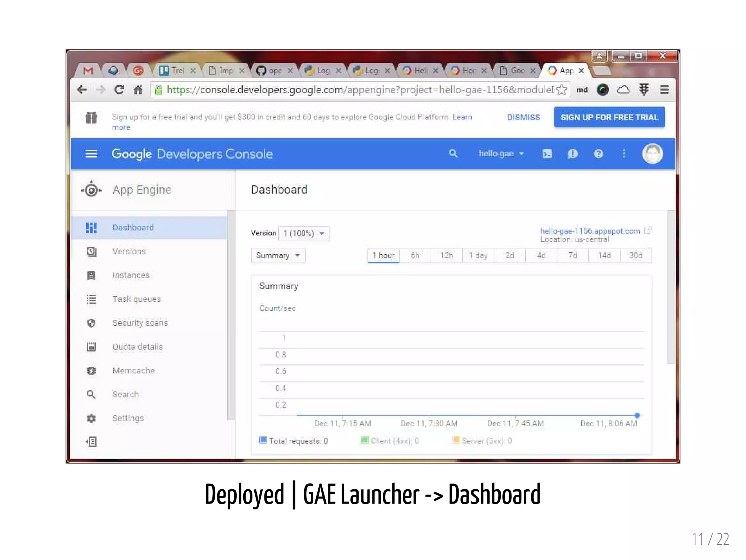746x560 pixels.
Task: Open the notifications alert icon
Action: pos(573,154)
